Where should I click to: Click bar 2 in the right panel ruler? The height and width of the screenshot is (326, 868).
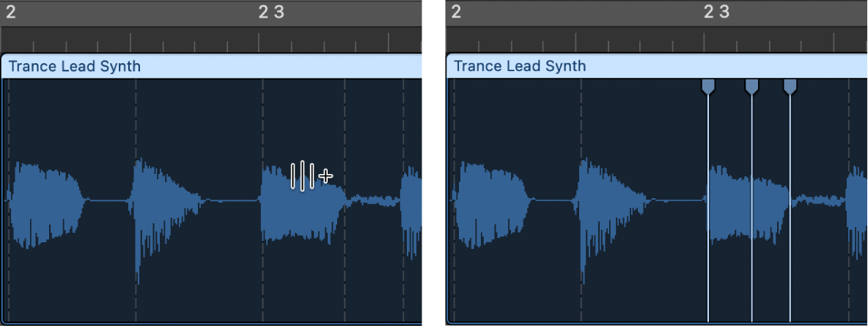[x=456, y=12]
